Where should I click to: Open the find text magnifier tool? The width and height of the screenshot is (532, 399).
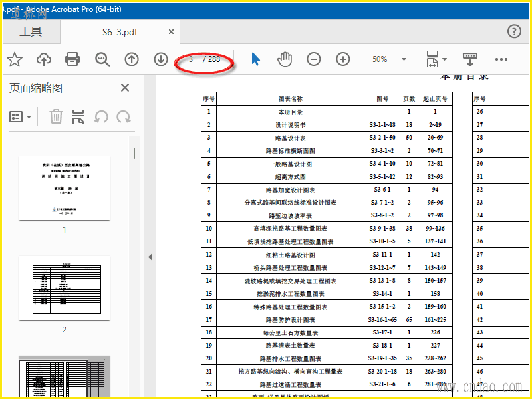[102, 59]
